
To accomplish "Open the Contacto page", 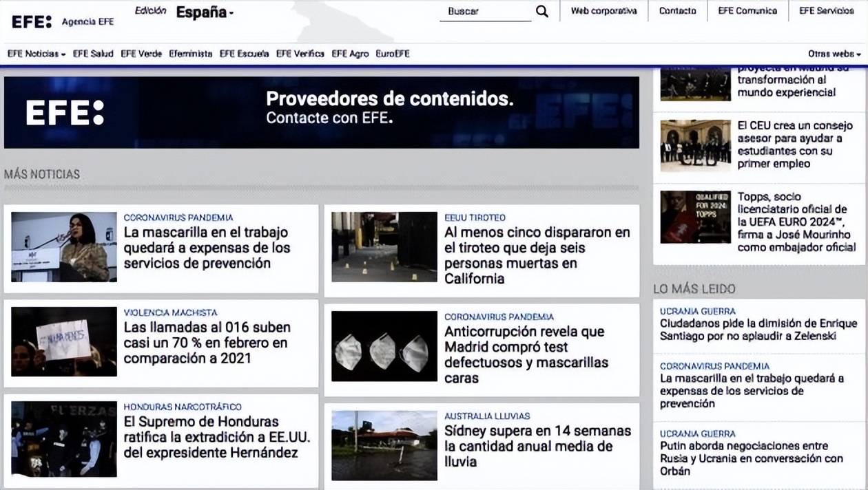I will coord(678,11).
